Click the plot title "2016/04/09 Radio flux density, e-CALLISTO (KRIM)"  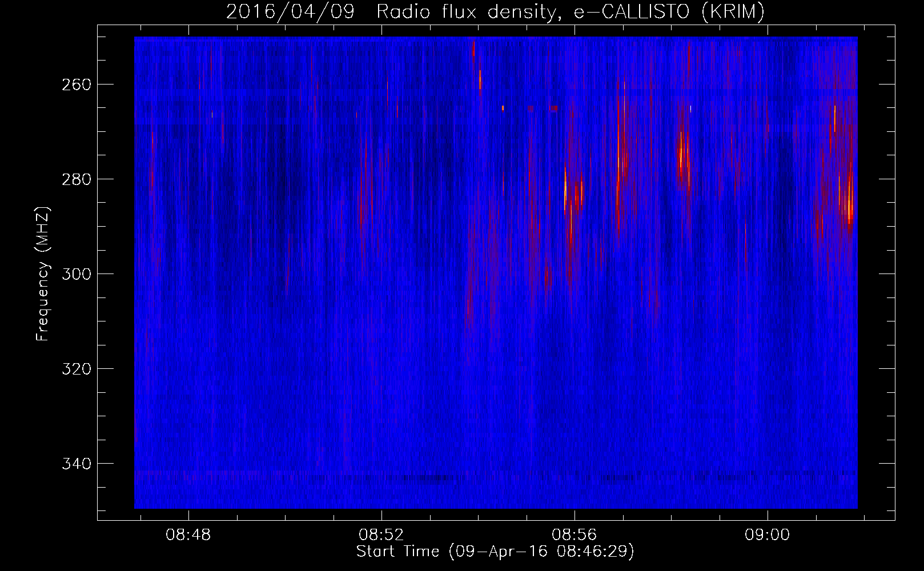[495, 12]
